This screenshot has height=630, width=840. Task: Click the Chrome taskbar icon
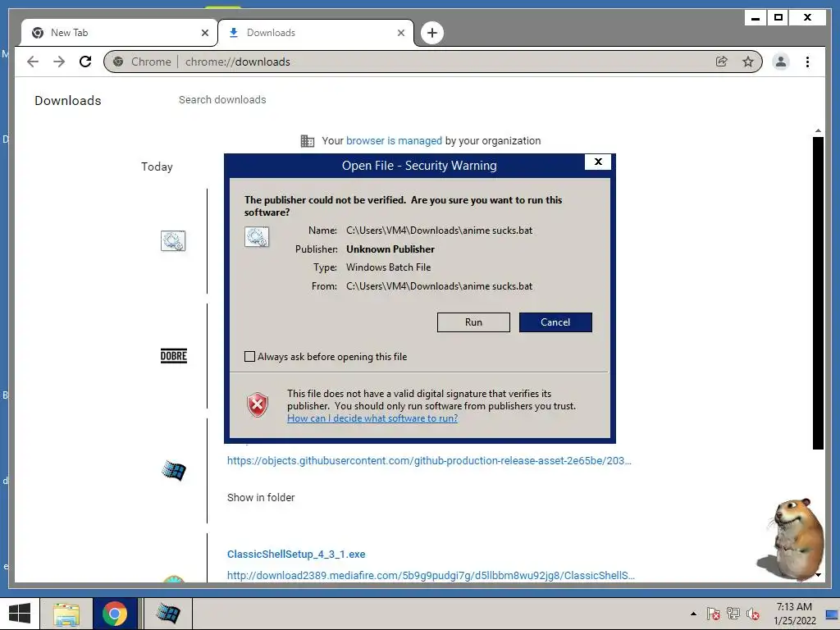(115, 614)
